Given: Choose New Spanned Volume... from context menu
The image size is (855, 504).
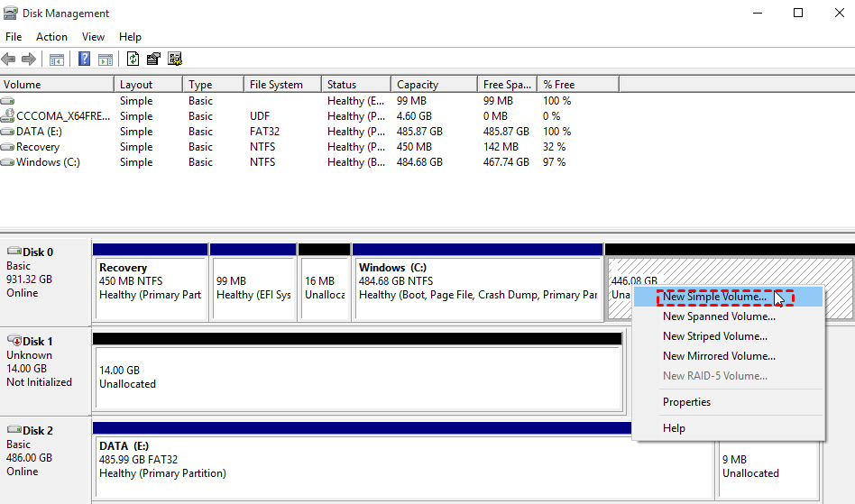Looking at the screenshot, I should coord(728,316).
